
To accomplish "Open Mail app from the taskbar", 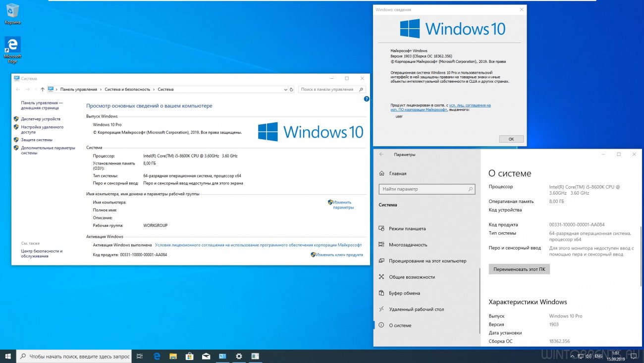I will coord(206,356).
